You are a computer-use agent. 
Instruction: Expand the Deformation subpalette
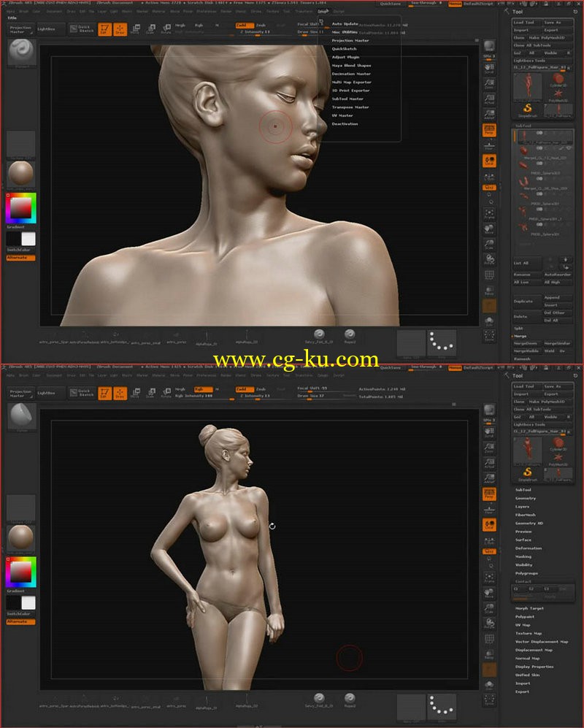529,548
